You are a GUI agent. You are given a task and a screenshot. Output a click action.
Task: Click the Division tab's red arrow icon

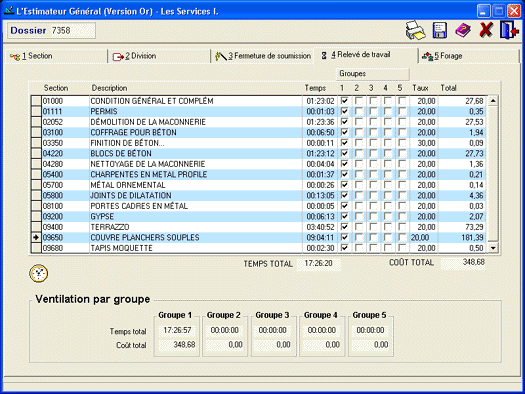118,57
